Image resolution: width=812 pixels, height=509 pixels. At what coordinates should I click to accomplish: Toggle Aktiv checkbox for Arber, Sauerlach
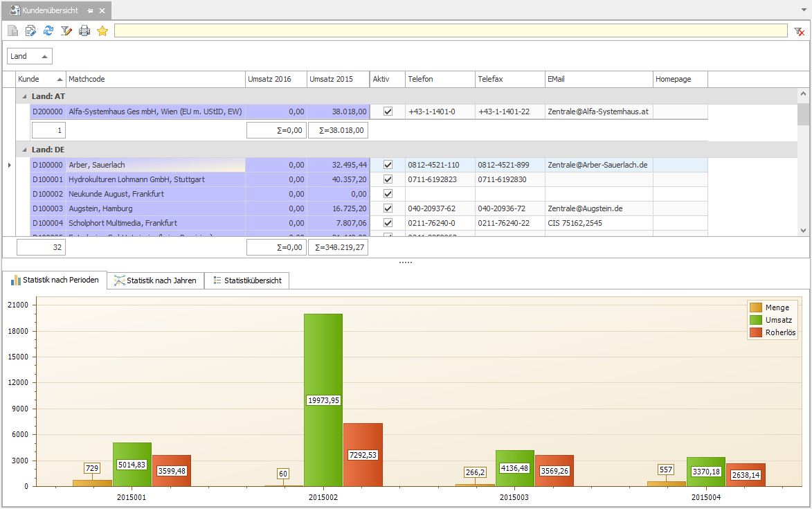click(388, 165)
